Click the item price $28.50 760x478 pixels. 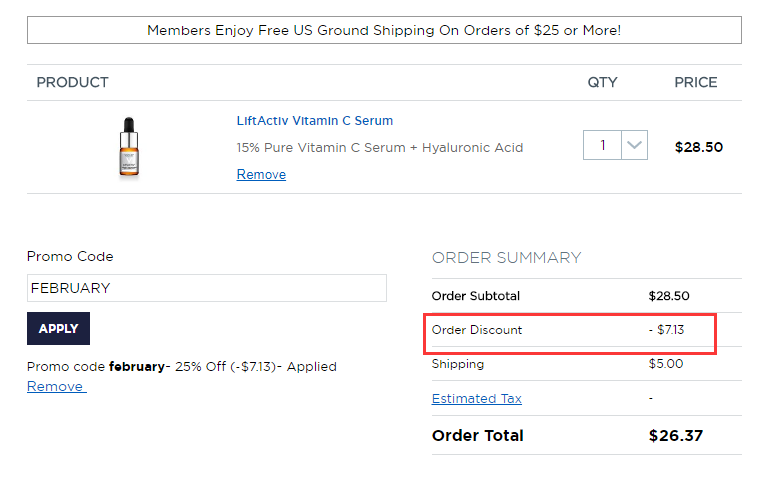699,147
